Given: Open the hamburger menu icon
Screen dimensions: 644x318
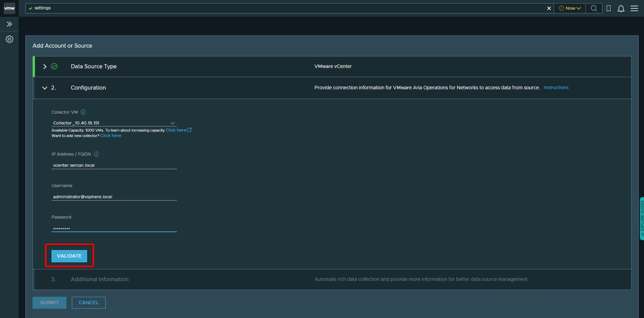Looking at the screenshot, I should (x=634, y=8).
